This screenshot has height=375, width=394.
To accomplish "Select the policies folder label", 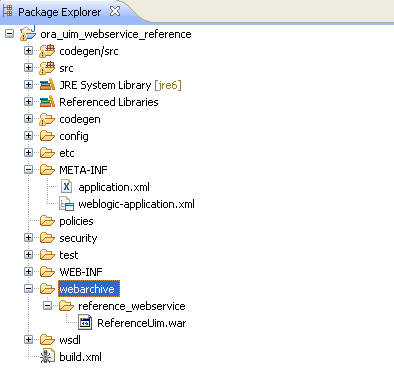I will (76, 221).
